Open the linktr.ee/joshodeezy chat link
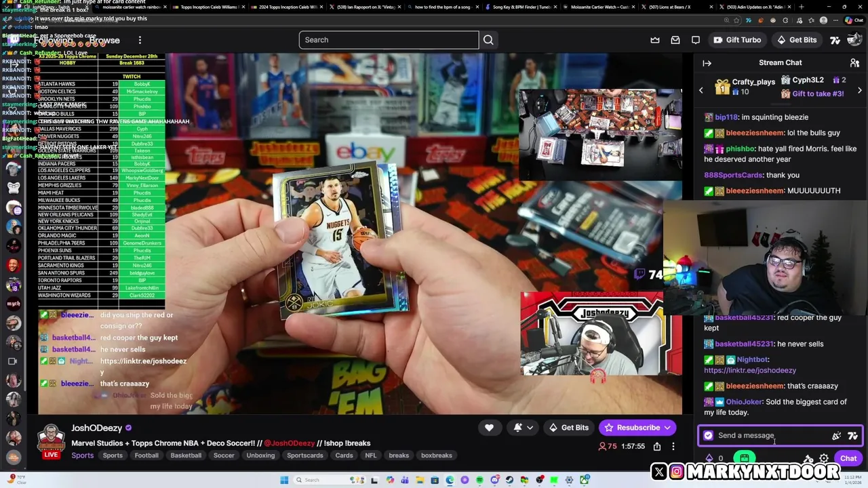 click(x=750, y=370)
